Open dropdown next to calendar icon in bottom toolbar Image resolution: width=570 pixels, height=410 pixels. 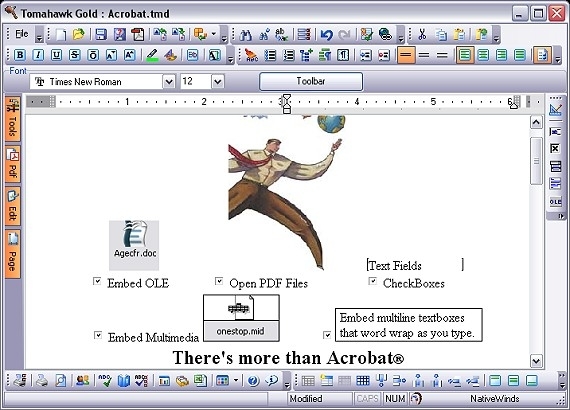click(236, 381)
